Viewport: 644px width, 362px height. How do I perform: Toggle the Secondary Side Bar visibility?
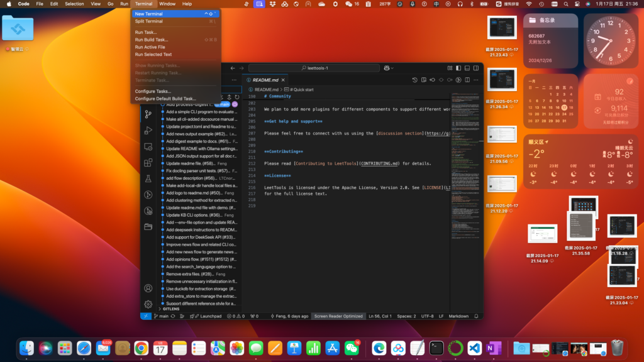[x=476, y=68]
